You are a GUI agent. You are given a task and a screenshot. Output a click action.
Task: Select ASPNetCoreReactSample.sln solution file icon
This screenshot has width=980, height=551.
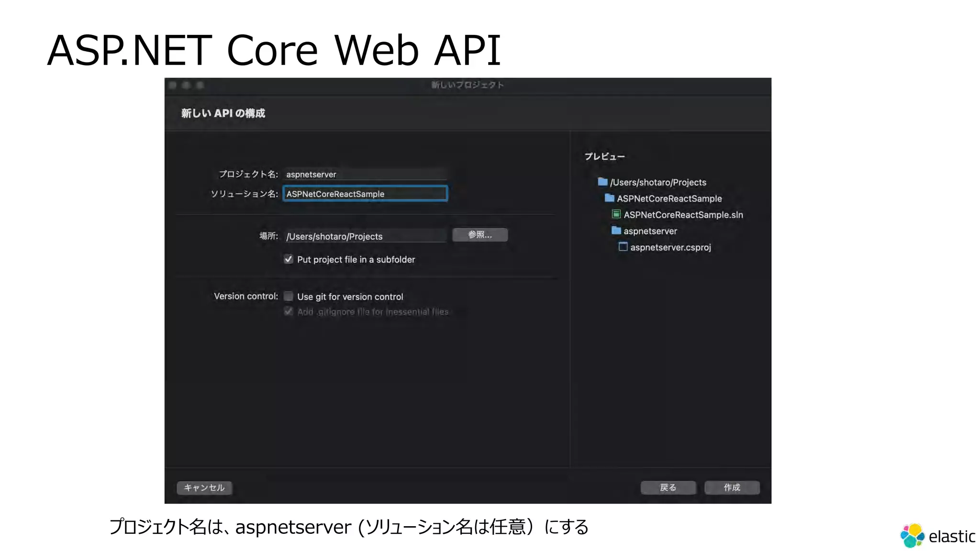click(x=616, y=214)
